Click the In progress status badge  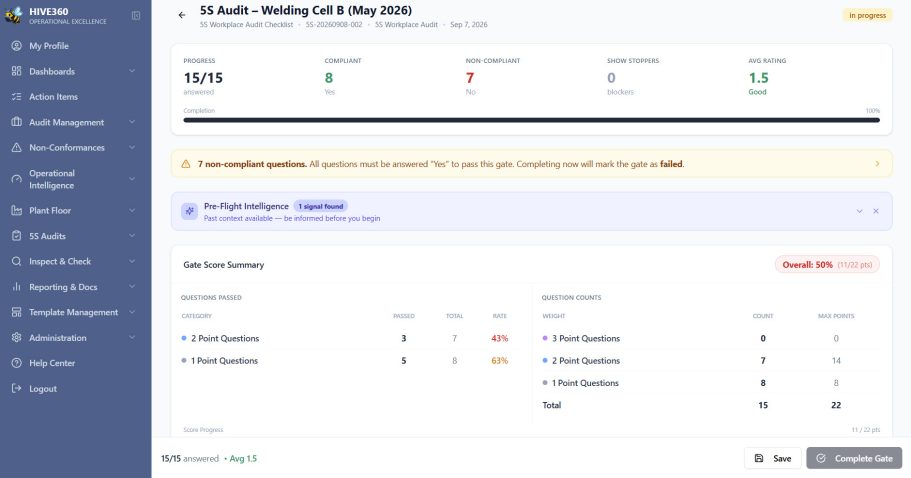(867, 15)
